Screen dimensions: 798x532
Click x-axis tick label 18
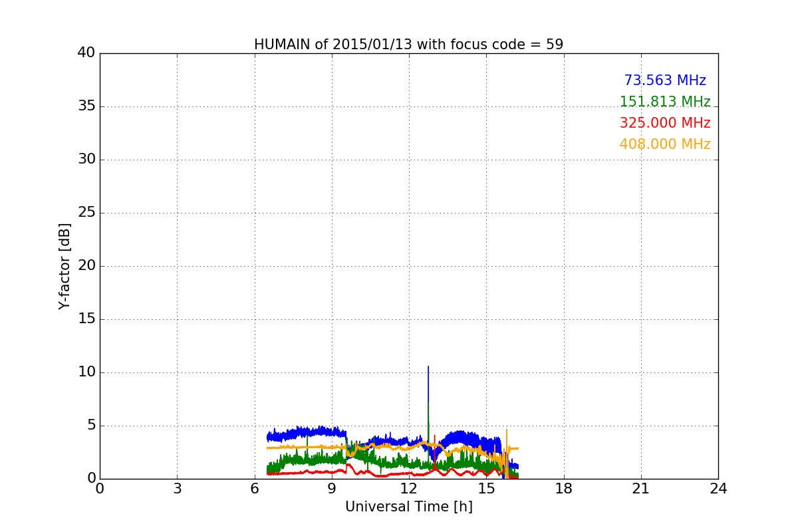[564, 489]
